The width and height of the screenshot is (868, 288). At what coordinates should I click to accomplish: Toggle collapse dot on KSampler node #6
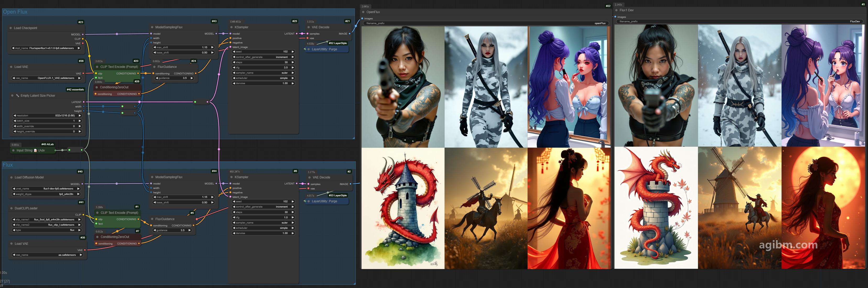click(232, 177)
